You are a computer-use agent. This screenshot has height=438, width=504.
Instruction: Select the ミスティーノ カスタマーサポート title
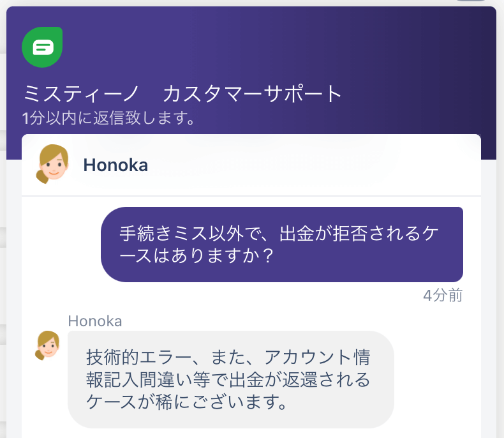click(x=182, y=94)
